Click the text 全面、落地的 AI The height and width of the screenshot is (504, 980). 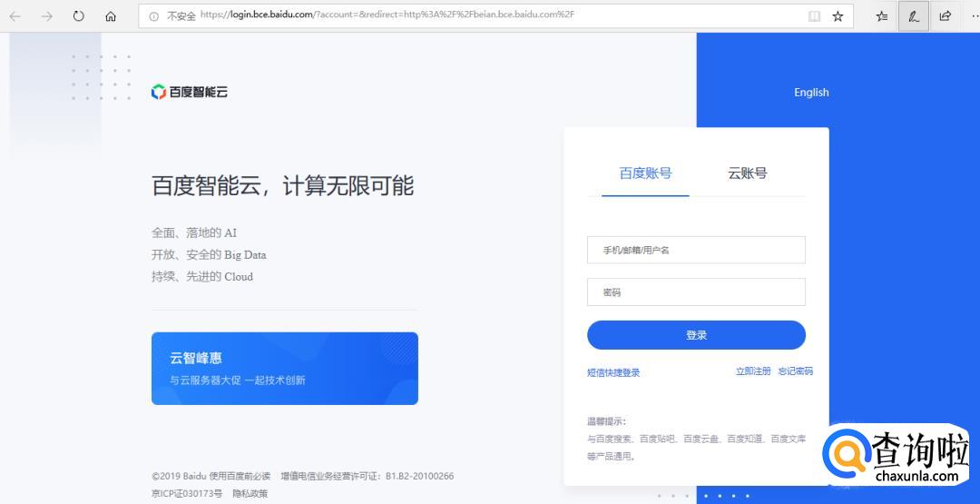click(x=194, y=232)
